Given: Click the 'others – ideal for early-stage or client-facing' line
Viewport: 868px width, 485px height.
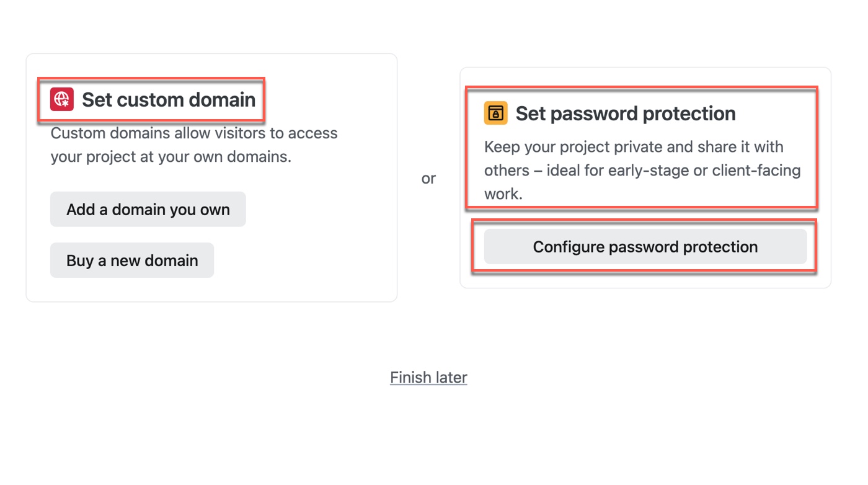Looking at the screenshot, I should click(x=642, y=170).
